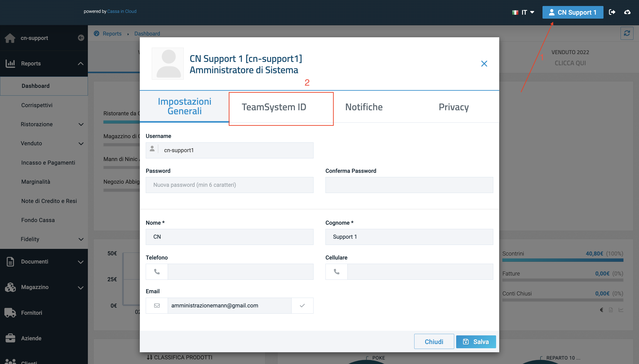Click the cloud download icon
This screenshot has height=364, width=639.
pos(627,12)
